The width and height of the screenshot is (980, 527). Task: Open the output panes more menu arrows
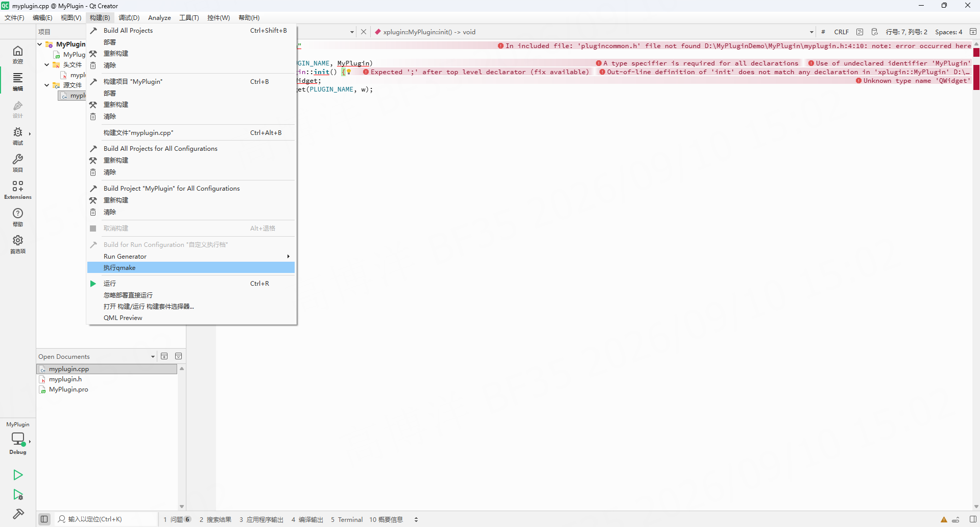click(x=416, y=519)
